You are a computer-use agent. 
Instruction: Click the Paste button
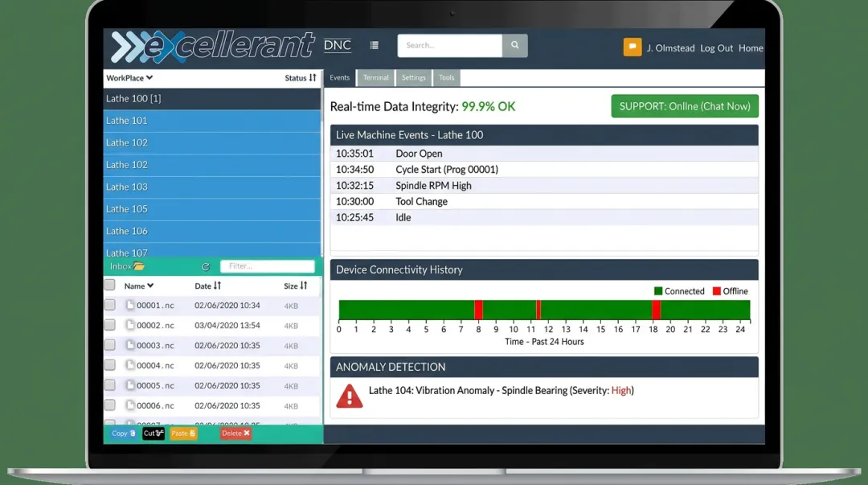pyautogui.click(x=183, y=434)
